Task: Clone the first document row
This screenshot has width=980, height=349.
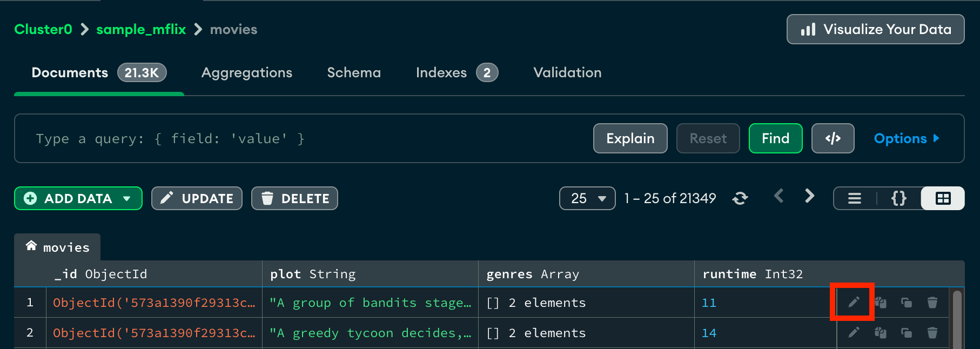Action: pos(907,303)
